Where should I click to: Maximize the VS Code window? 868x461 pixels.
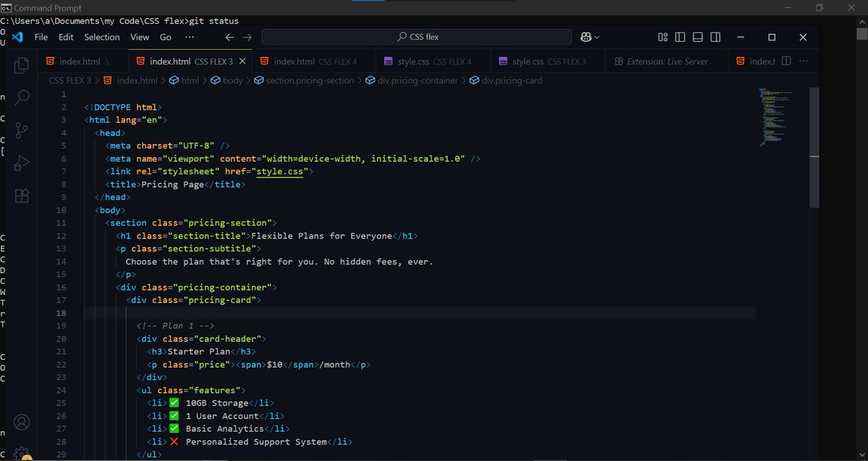point(771,37)
